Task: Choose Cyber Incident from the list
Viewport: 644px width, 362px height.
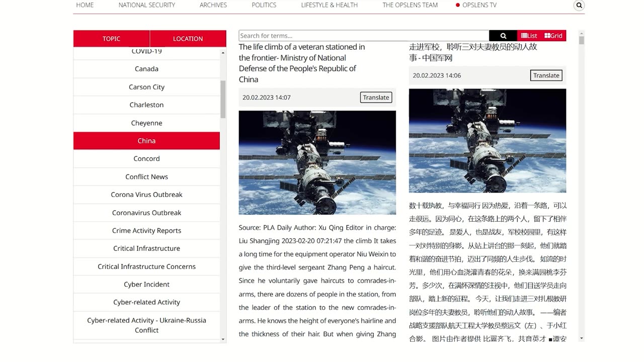Action: [x=146, y=285]
